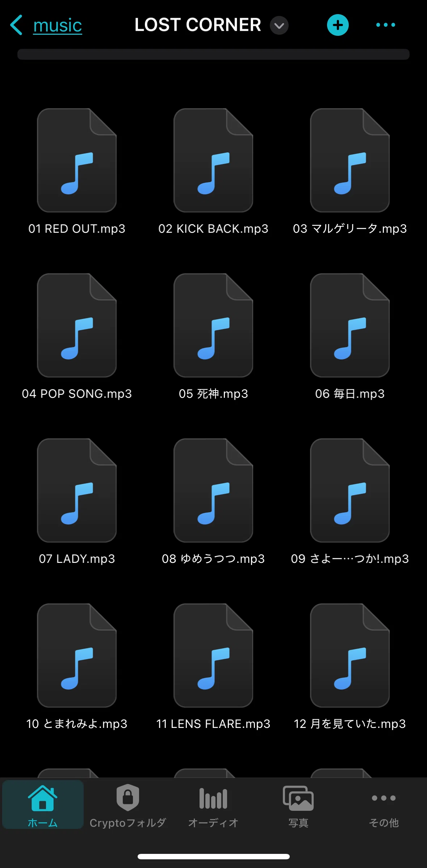Select the filename 12 月を見ていた.mp3
427x868 pixels.
point(350,724)
